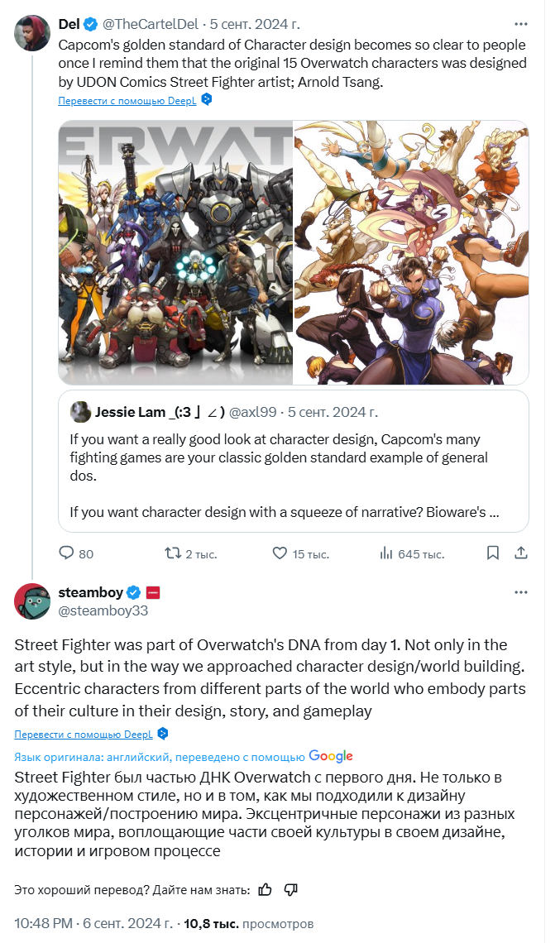The width and height of the screenshot is (560, 943).
Task: Click the @steamboy33 handle
Action: [103, 610]
